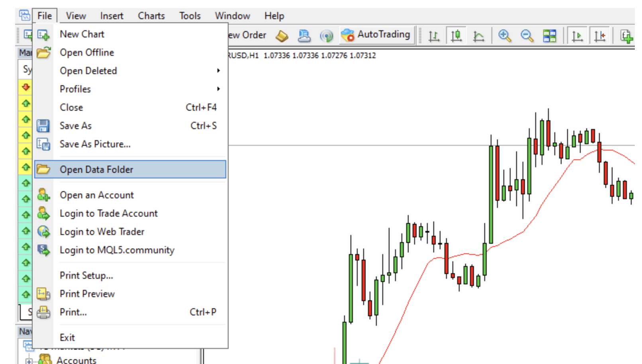Switch chart to line chart icon
The width and height of the screenshot is (642, 364).
[x=478, y=36]
